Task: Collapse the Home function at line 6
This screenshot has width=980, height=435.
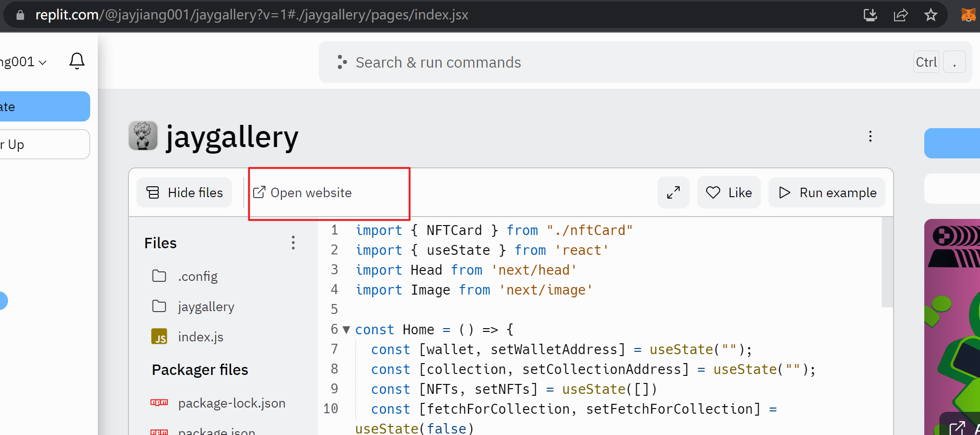Action: (x=346, y=330)
